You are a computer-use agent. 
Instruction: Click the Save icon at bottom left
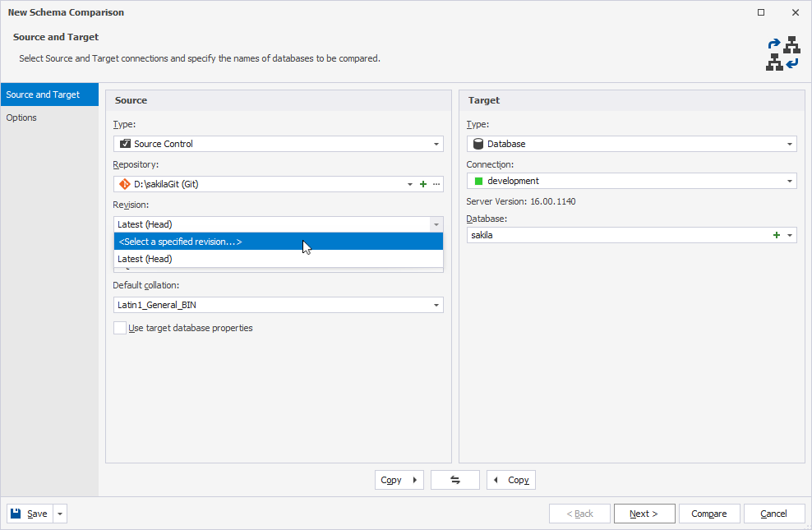[x=18, y=513]
